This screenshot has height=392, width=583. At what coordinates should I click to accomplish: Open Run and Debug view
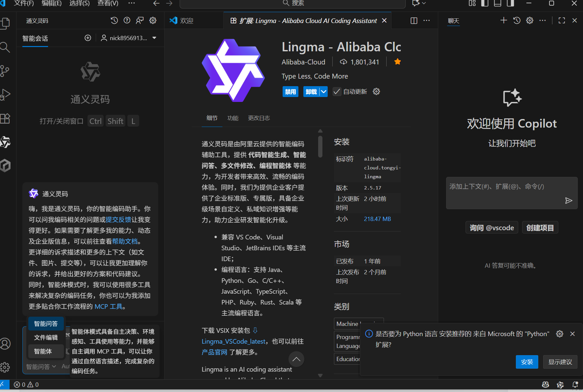pyautogui.click(x=5, y=95)
